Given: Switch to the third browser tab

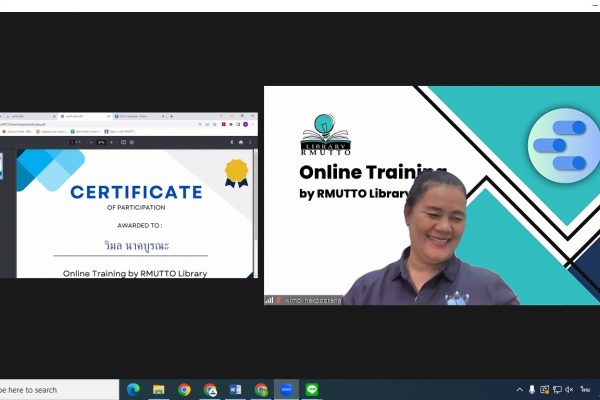Looking at the screenshot, I should click(140, 116).
